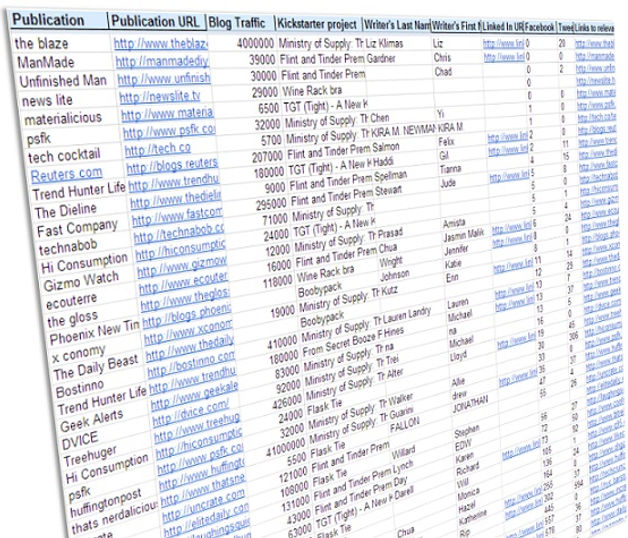Select the 'Wine Rack bra' cell beside 29000
628x538 pixels.
click(x=312, y=91)
